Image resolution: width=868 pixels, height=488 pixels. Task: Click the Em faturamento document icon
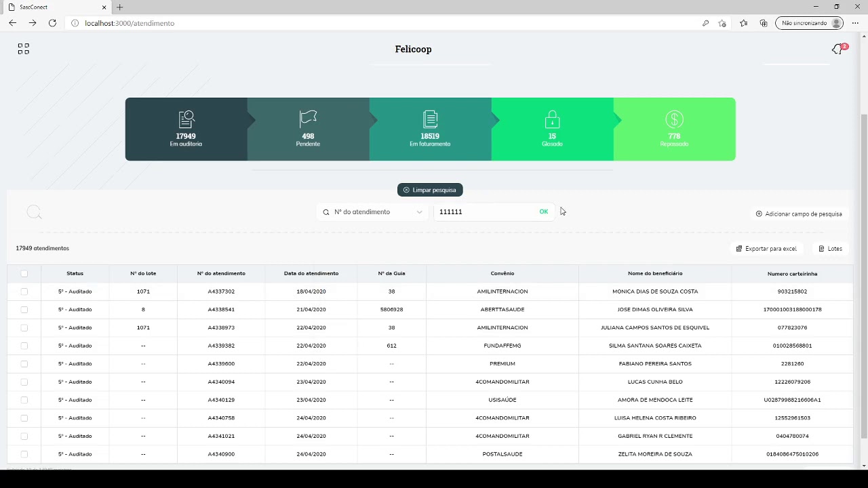[430, 119]
